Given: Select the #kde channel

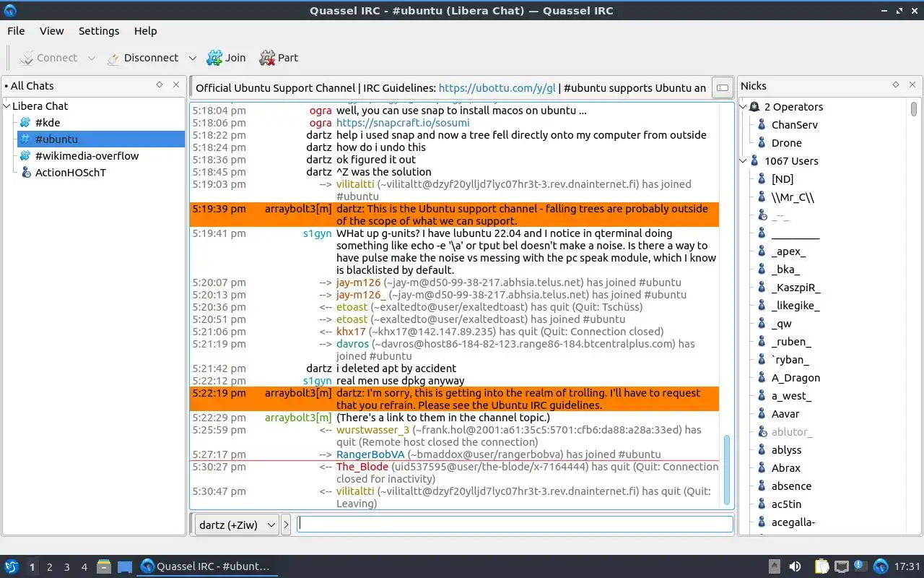Looking at the screenshot, I should point(48,122).
